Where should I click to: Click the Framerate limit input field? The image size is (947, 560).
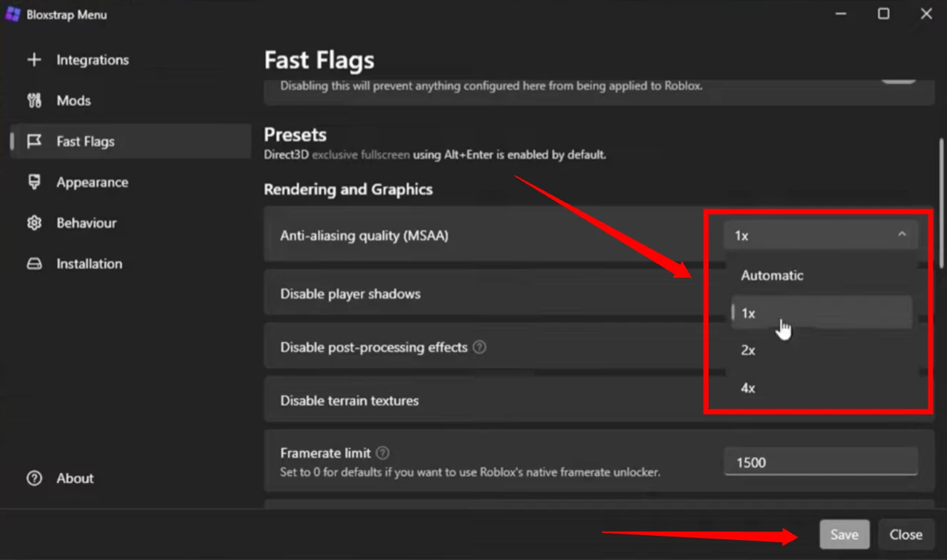click(821, 462)
